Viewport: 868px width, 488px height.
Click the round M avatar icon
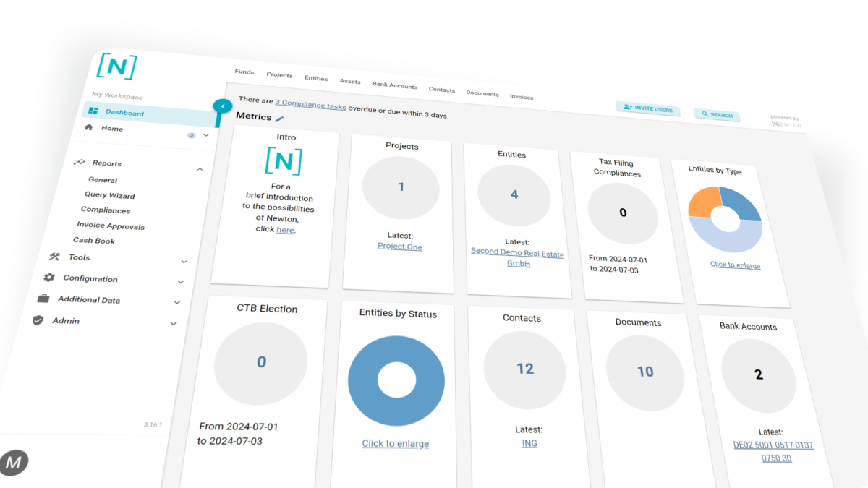[x=13, y=462]
